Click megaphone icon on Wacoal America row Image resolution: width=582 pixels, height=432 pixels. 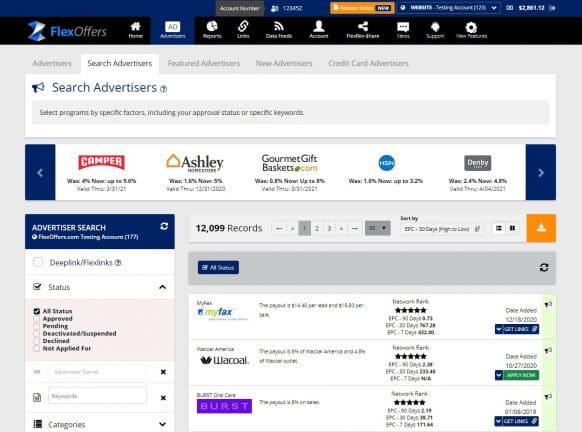(548, 350)
